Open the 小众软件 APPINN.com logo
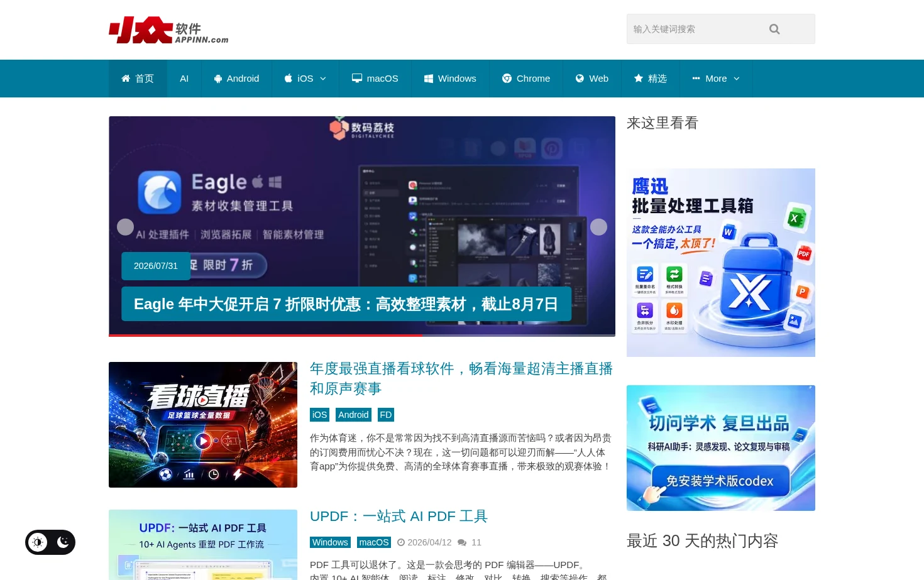This screenshot has height=580, width=924. coord(168,30)
